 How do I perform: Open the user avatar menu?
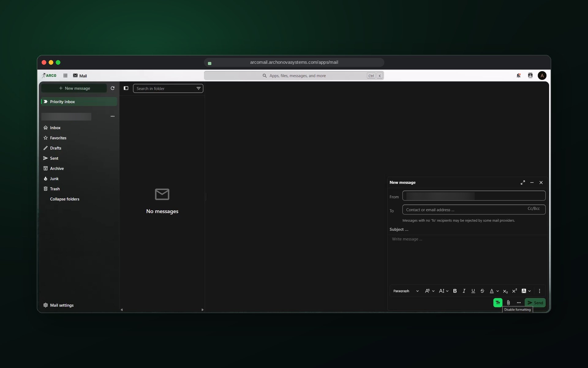[542, 75]
